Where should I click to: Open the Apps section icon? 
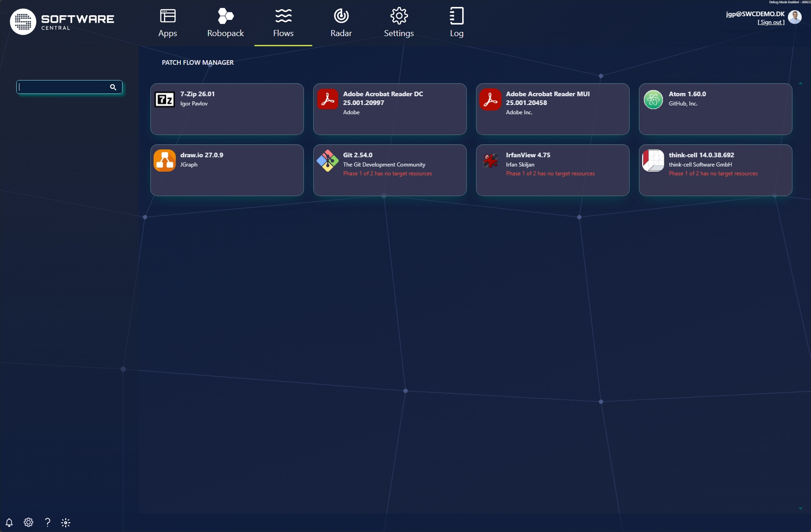click(x=167, y=16)
